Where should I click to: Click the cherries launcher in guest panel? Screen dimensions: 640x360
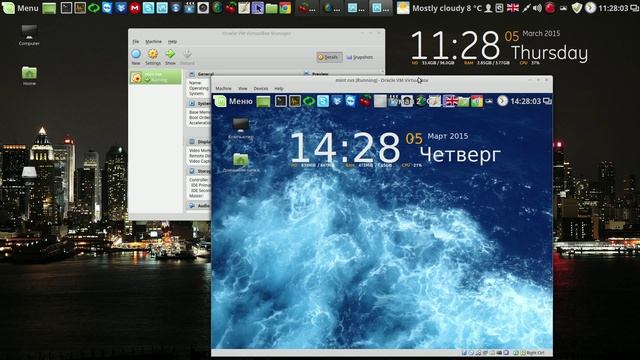pyautogui.click(x=365, y=101)
